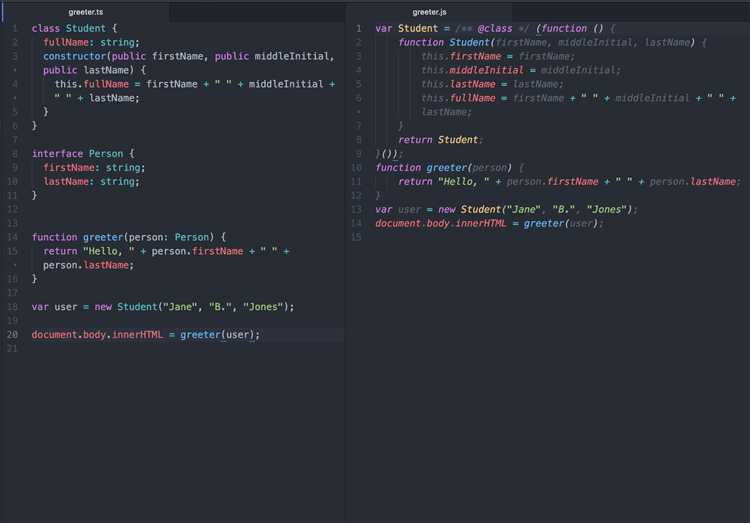
Task: Switch to the greeter.js tab
Action: (429, 12)
